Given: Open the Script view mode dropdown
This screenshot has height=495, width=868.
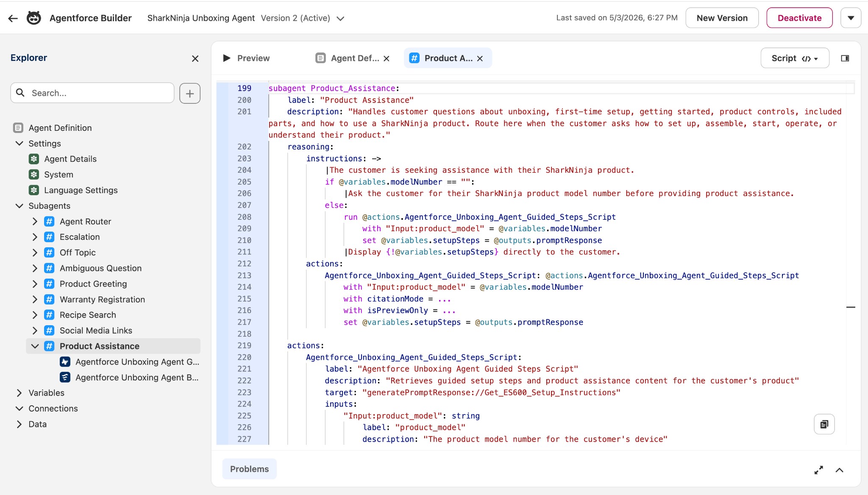Looking at the screenshot, I should click(x=795, y=58).
